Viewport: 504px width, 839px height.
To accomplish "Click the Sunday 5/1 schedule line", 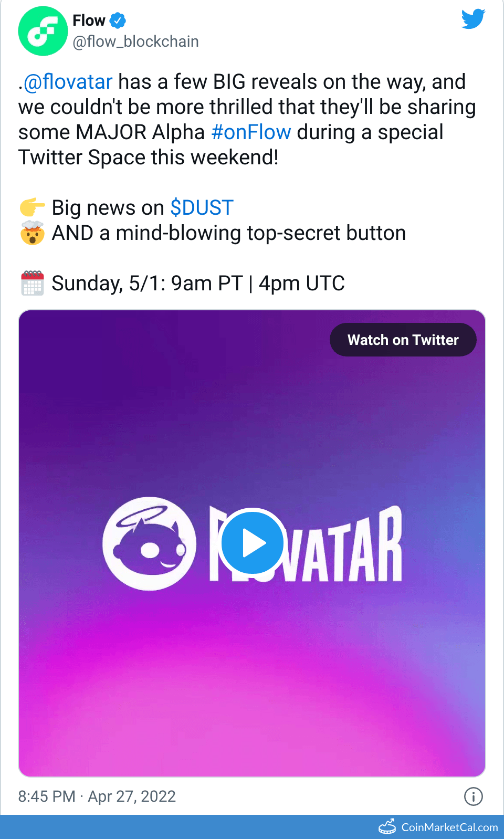I will pyautogui.click(x=198, y=284).
